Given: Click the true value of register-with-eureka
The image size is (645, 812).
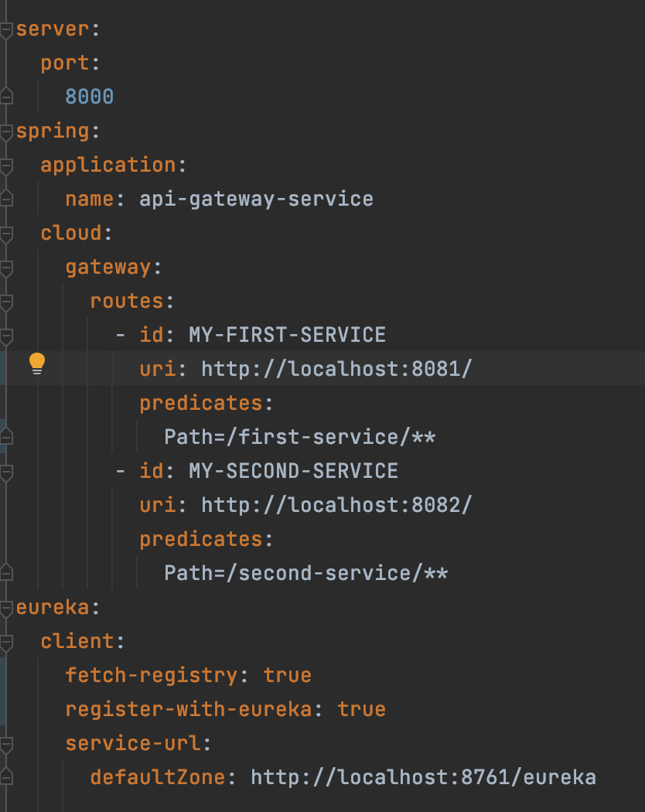Looking at the screenshot, I should (x=361, y=709).
